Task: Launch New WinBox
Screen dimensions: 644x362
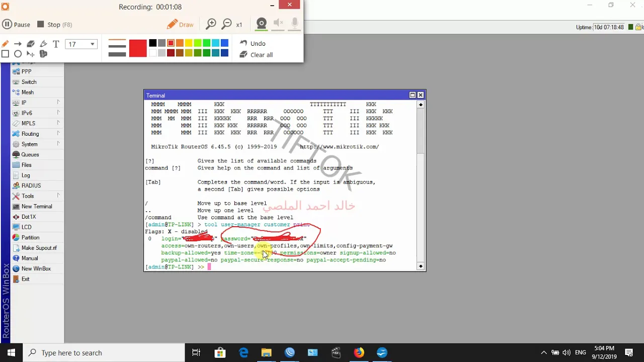Action: pos(36,268)
